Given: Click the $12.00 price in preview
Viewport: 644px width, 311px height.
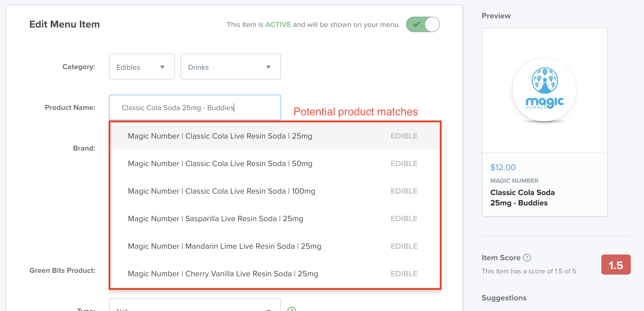Looking at the screenshot, I should coord(503,167).
